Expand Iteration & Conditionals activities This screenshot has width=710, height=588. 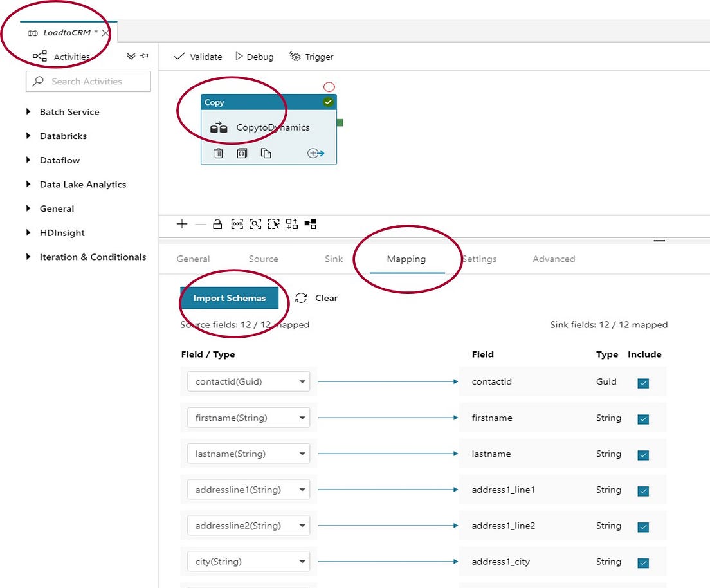click(x=93, y=257)
